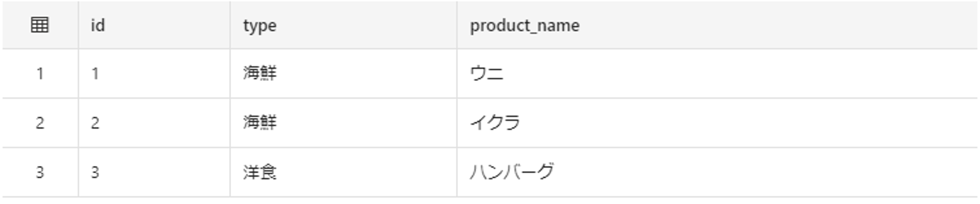Select the ウニ product name cell
The image size is (980, 204).
pyautogui.click(x=486, y=74)
